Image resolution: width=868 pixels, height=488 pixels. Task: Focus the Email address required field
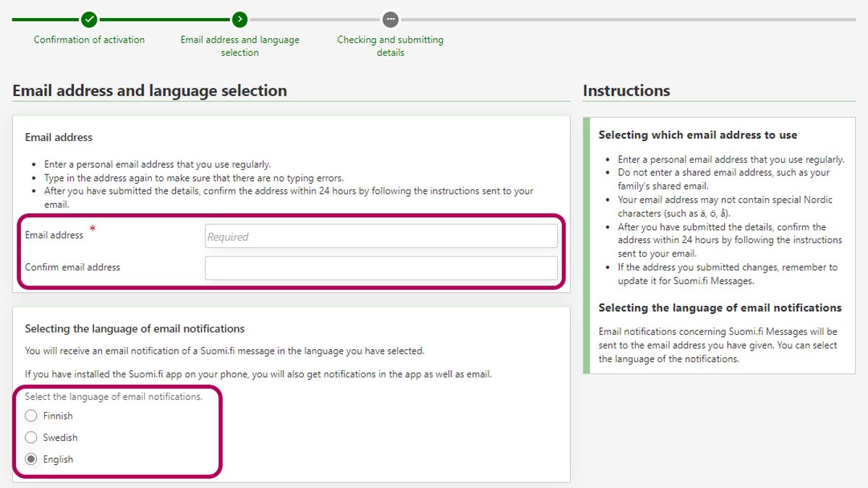coord(381,236)
